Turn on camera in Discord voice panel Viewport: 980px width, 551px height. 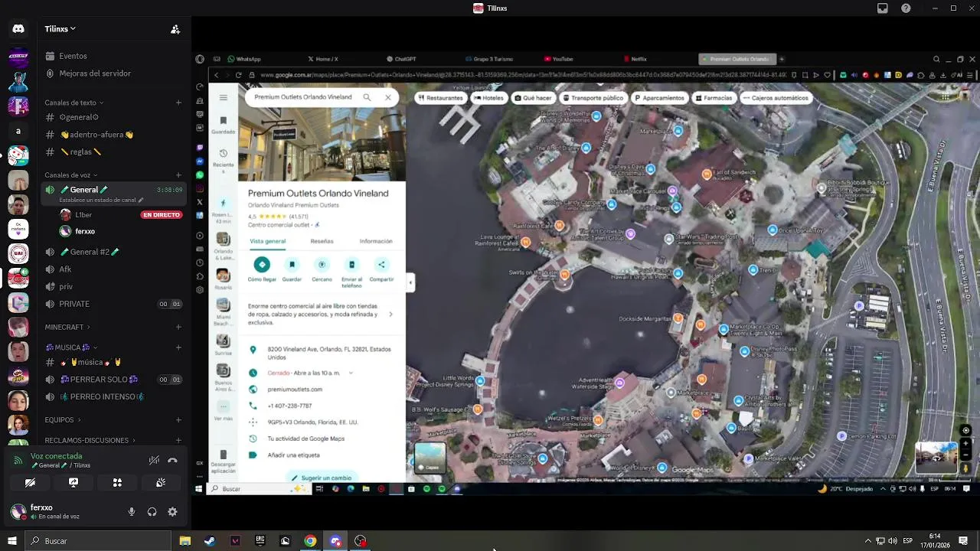pos(30,483)
